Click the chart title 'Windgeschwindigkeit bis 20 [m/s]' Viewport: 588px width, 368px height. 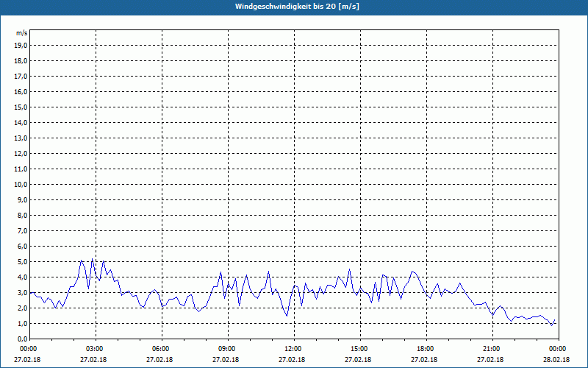[297, 7]
